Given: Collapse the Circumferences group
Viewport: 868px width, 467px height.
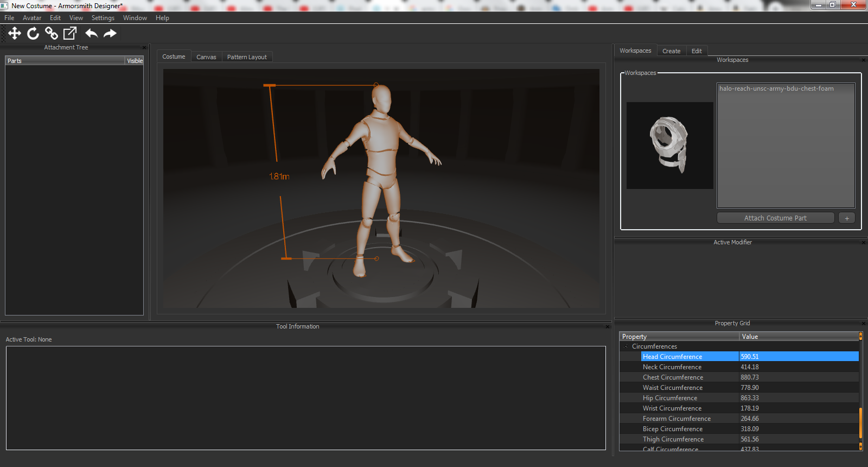Looking at the screenshot, I should tap(626, 346).
